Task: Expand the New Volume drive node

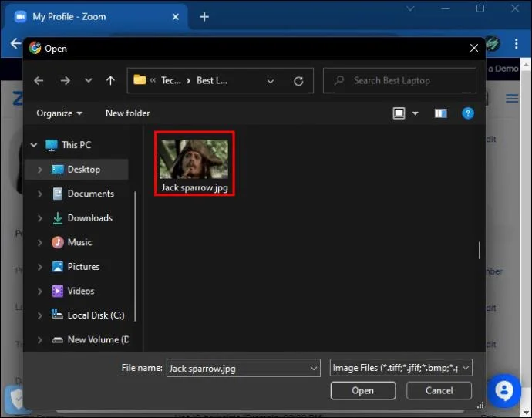Action: (39, 339)
